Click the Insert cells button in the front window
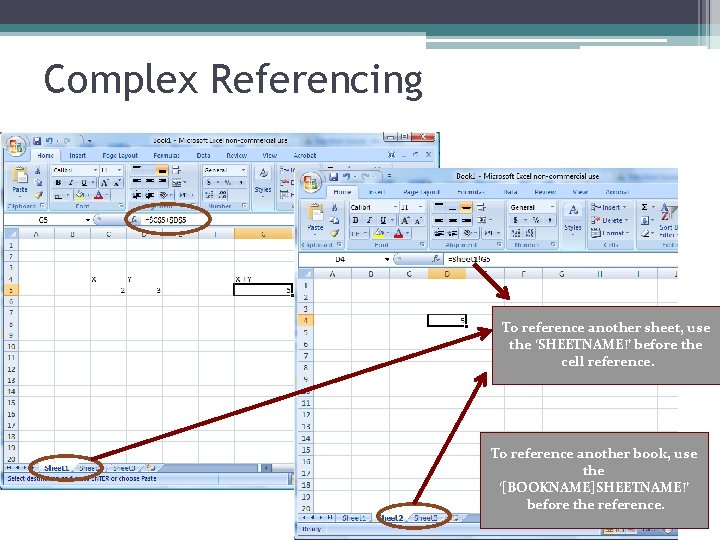 609,207
